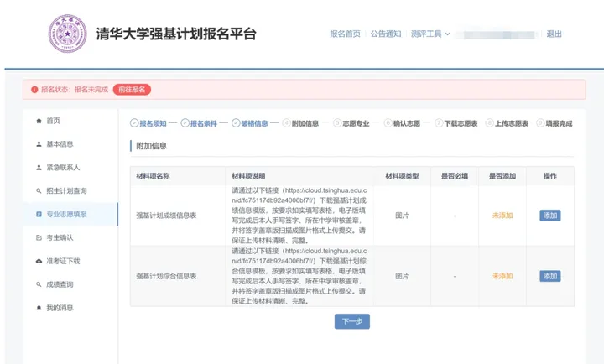The width and height of the screenshot is (604, 364).
Task: Click 添加 button for 强基计划成绩信息表
Action: (x=550, y=216)
